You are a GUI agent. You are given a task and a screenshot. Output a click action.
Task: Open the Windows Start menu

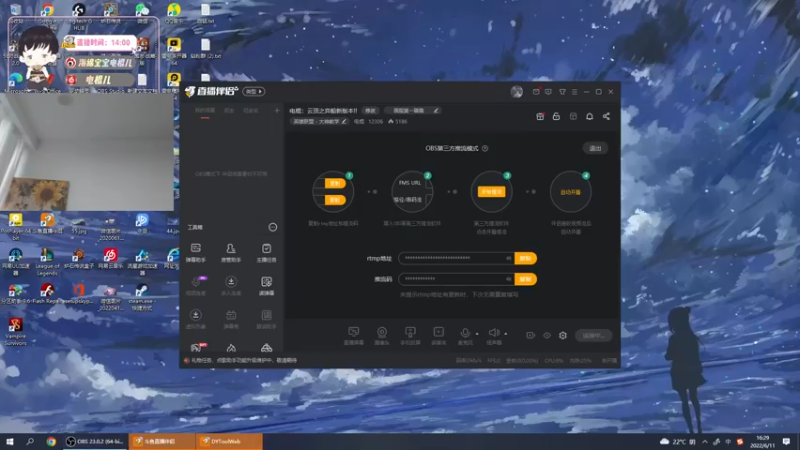(10, 441)
